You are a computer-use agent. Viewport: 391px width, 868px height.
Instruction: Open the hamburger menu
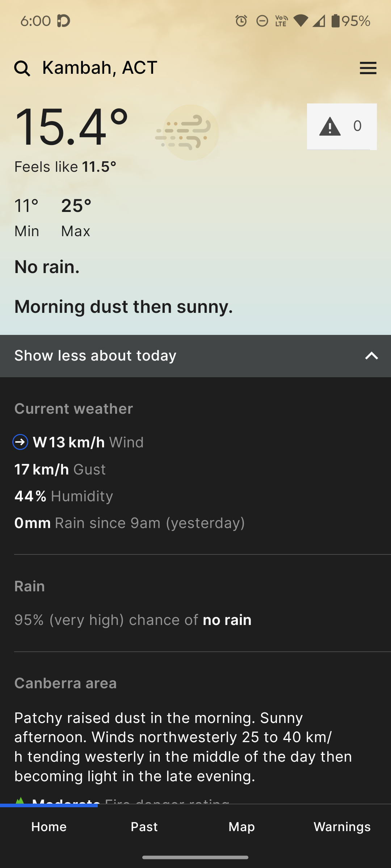point(368,68)
